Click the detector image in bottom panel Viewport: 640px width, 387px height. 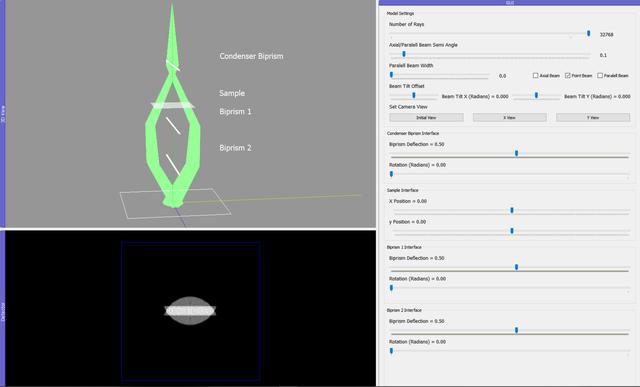pyautogui.click(x=190, y=311)
